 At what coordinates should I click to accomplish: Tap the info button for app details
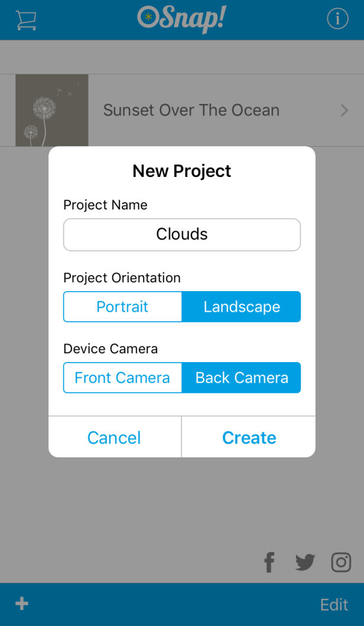(x=337, y=18)
